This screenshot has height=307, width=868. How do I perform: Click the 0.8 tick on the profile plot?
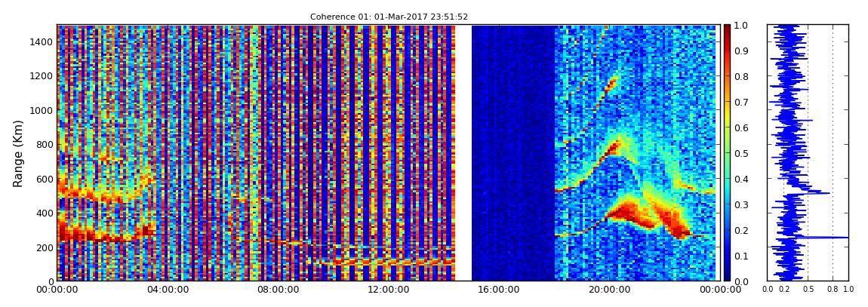click(x=832, y=290)
